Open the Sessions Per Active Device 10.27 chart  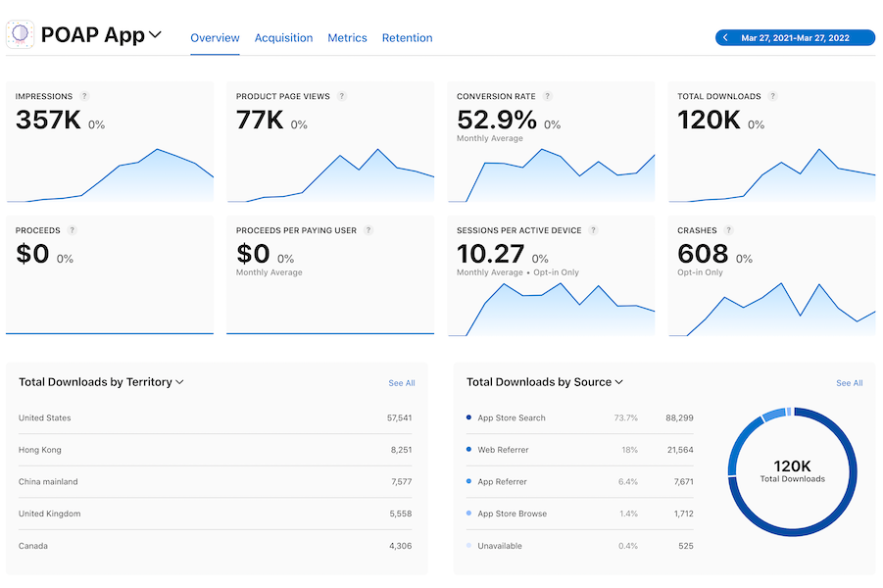(552, 276)
